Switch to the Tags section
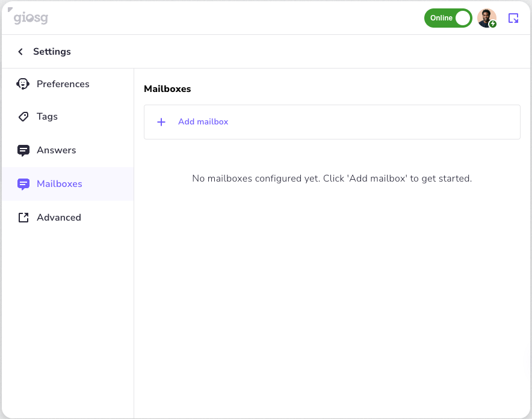 [46, 116]
